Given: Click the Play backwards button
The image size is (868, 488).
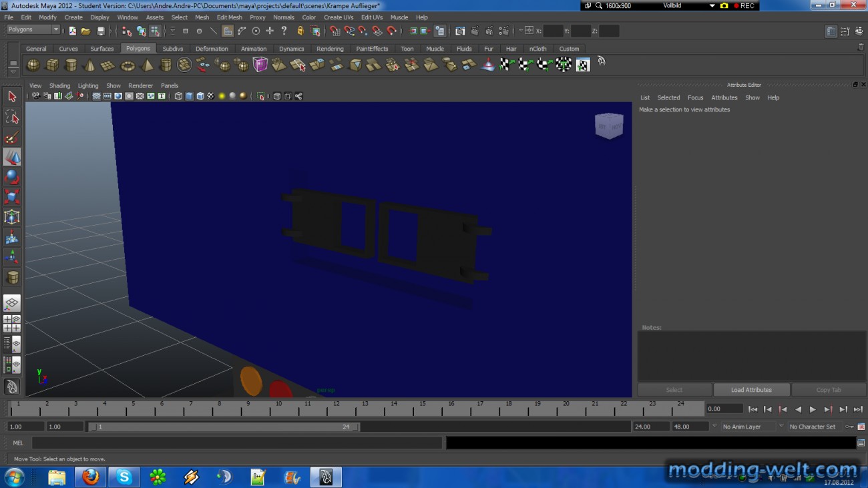Looking at the screenshot, I should (798, 409).
